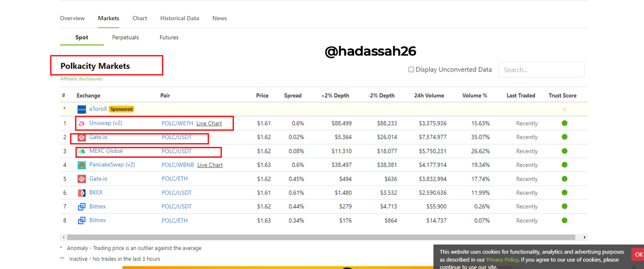The width and height of the screenshot is (644, 269).
Task: Click the eToroX exchange logo icon
Action: point(82,109)
